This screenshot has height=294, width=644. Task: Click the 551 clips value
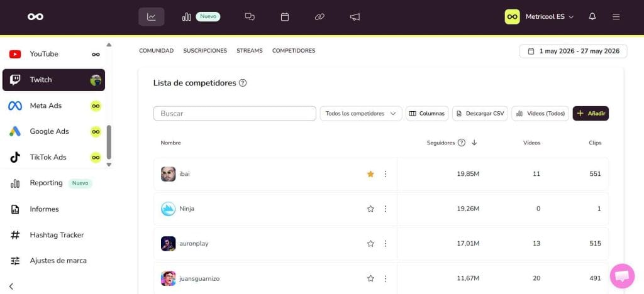(595, 174)
